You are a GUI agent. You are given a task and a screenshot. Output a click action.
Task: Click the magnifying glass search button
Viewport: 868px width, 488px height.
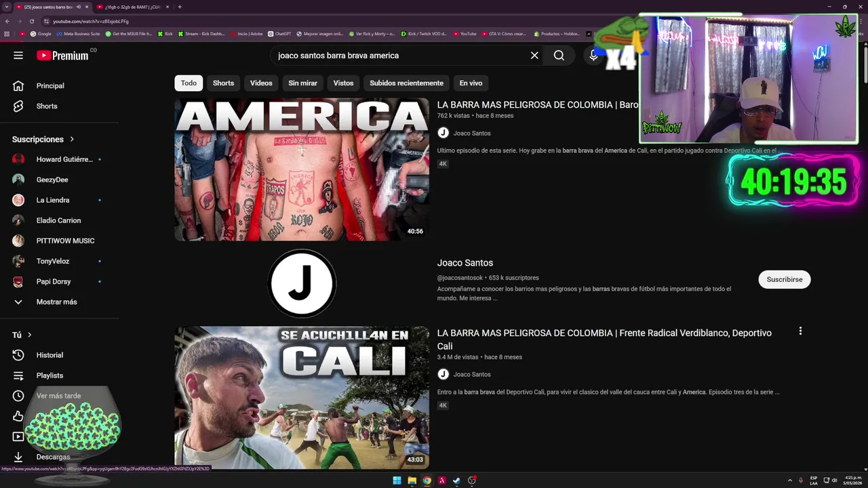click(559, 56)
